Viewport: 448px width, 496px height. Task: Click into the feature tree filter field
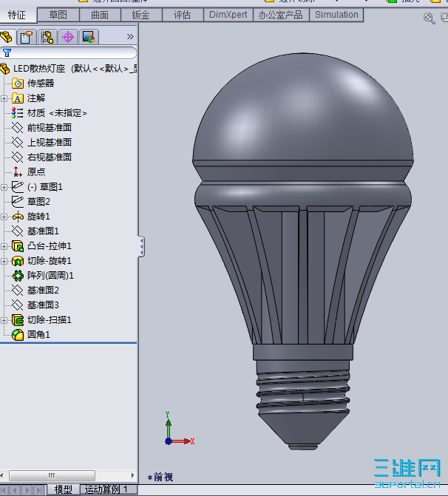(68, 52)
